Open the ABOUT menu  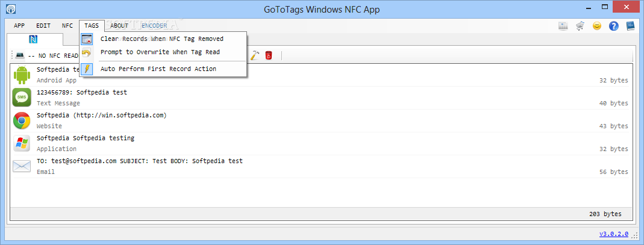(x=119, y=25)
